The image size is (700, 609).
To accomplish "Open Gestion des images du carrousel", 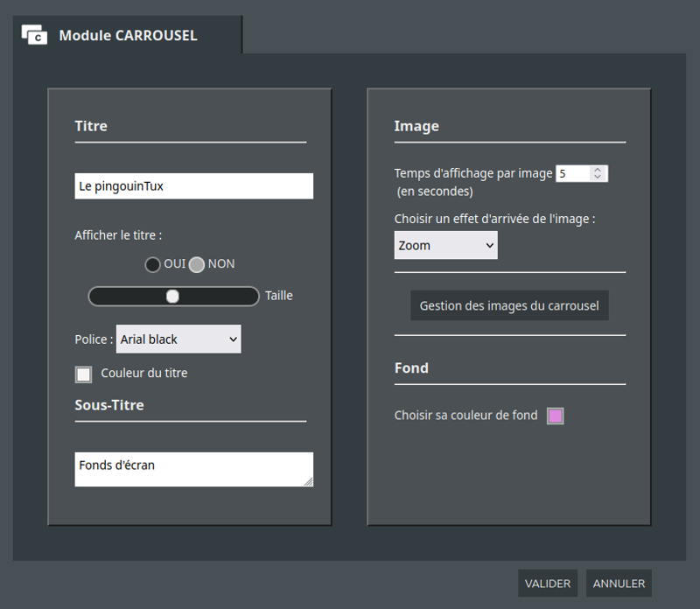I will [x=509, y=305].
